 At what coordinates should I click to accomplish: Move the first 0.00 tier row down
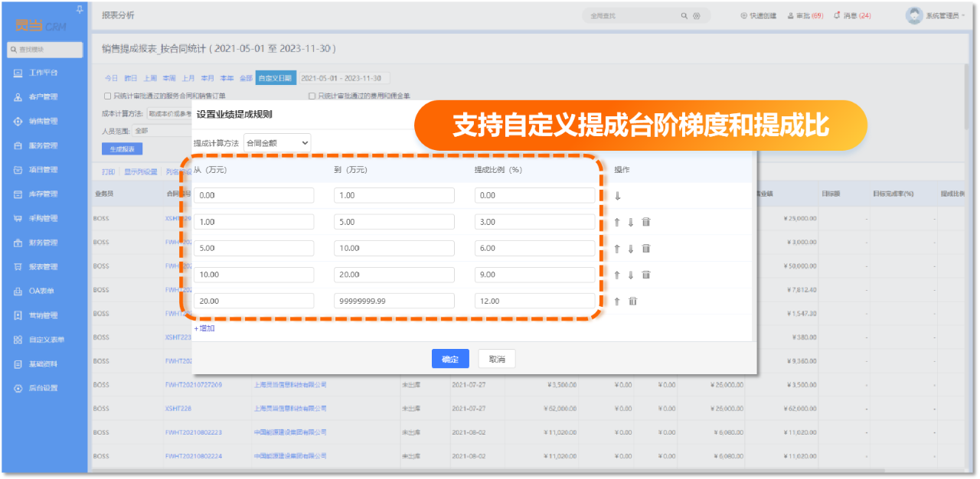[617, 196]
